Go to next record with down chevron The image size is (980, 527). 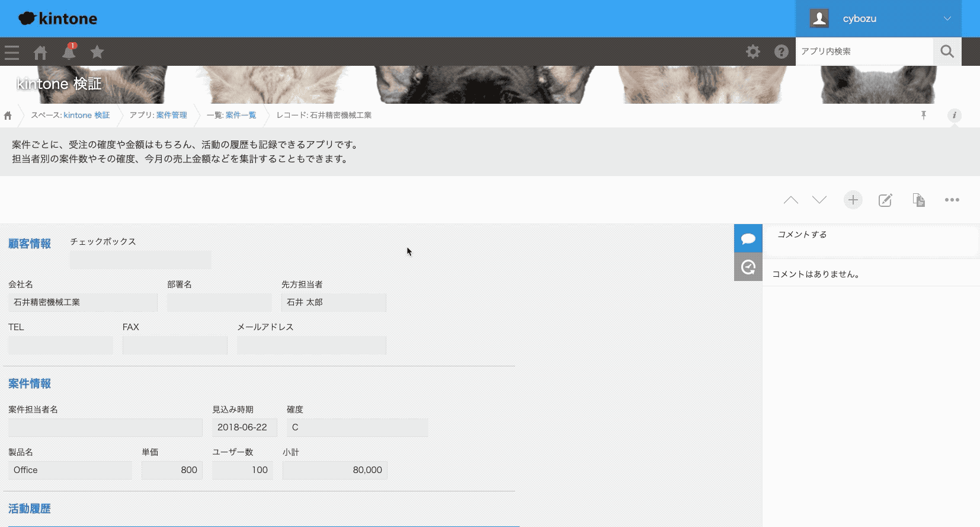tap(819, 200)
